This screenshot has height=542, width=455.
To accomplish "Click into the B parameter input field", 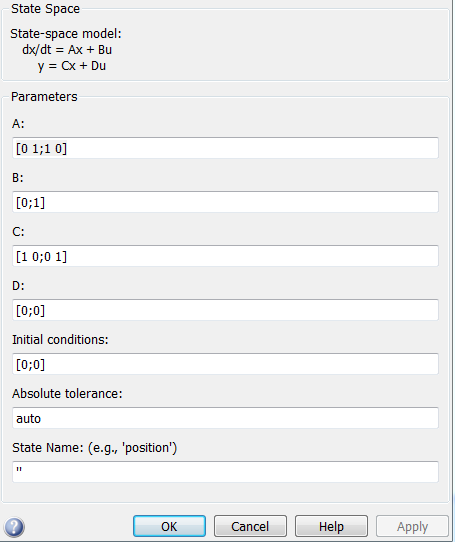I will (x=225, y=202).
